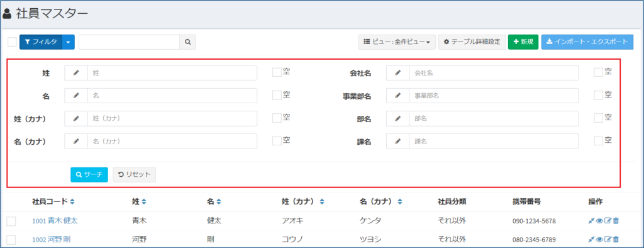Sort by 姓（カナ） column arrows

click(x=322, y=202)
